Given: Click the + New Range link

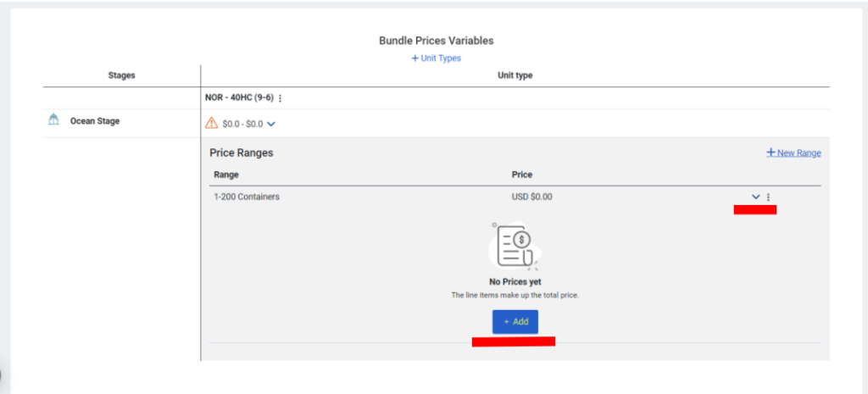Looking at the screenshot, I should (793, 153).
